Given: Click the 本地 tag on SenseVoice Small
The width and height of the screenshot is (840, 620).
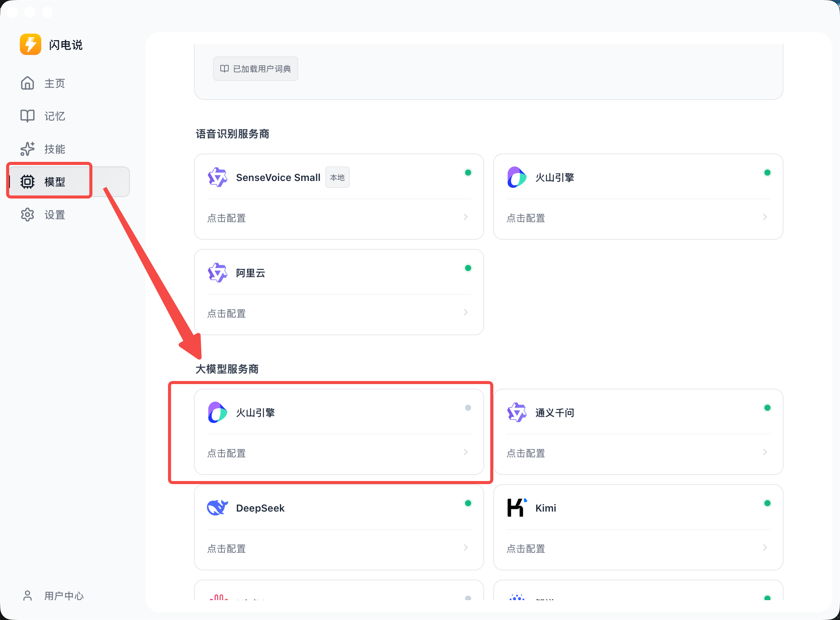Looking at the screenshot, I should [x=337, y=178].
